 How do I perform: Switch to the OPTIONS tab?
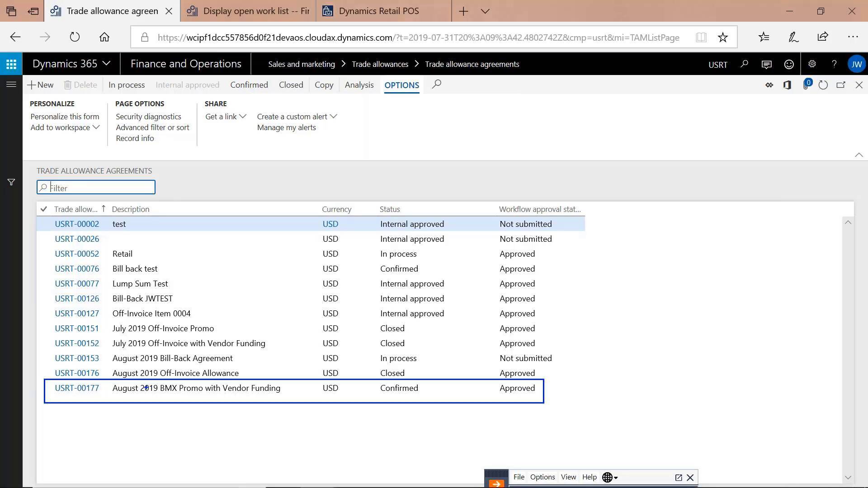coord(401,85)
